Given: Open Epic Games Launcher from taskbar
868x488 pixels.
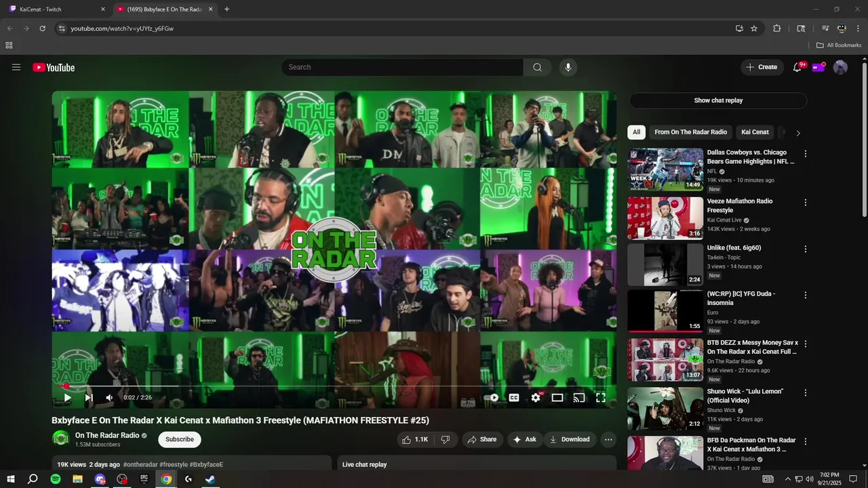Looking at the screenshot, I should coord(144,479).
